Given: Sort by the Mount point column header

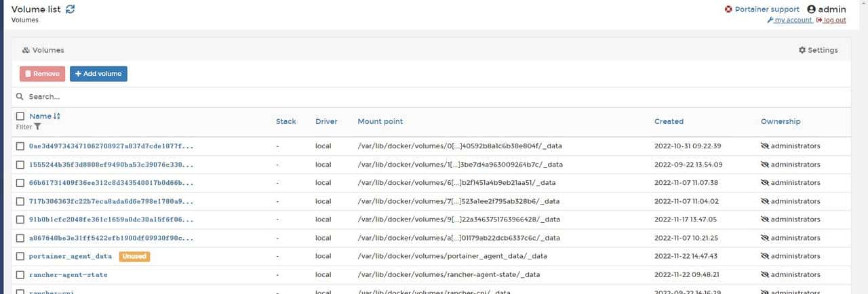Looking at the screenshot, I should tap(380, 122).
